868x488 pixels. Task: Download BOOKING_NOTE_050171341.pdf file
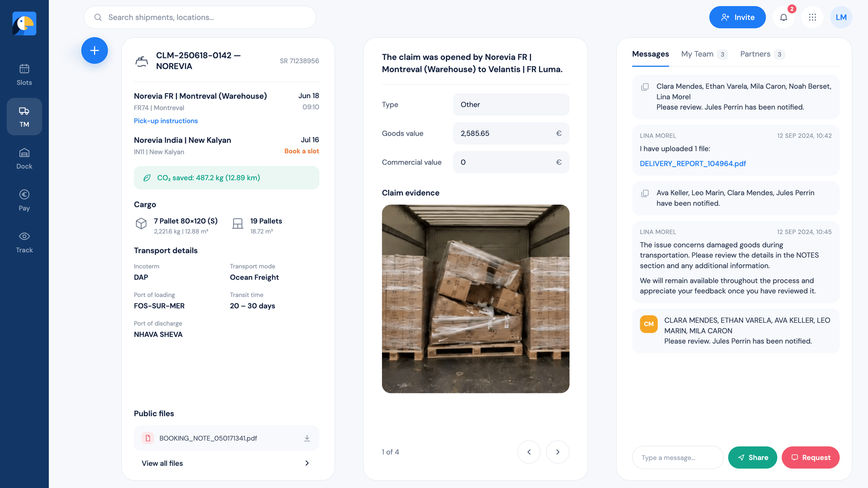click(x=307, y=438)
